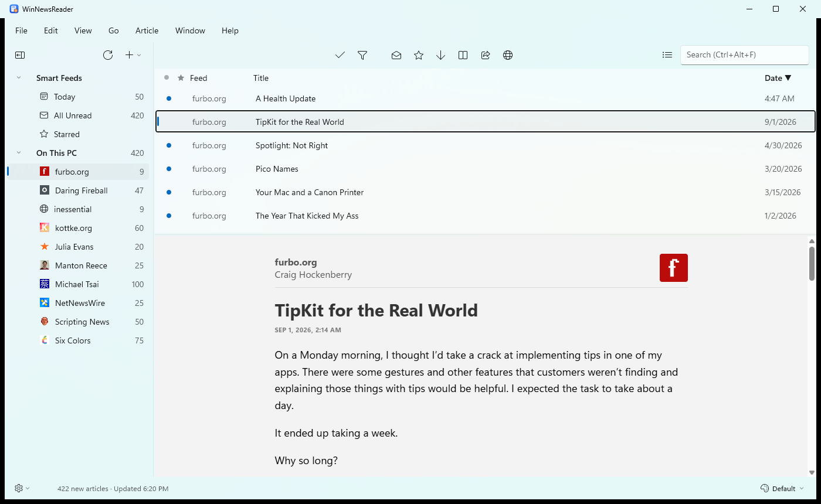Open article titled A Health Update
Image resolution: width=821 pixels, height=504 pixels.
[x=486, y=98]
